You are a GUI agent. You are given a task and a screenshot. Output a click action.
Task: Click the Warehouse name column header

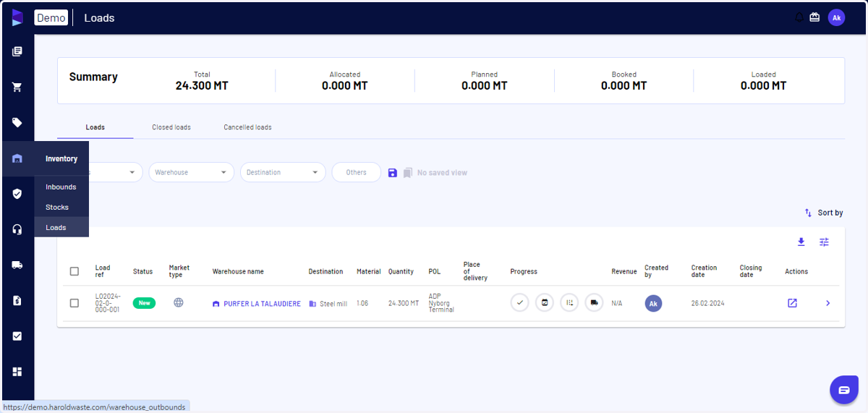(x=238, y=271)
